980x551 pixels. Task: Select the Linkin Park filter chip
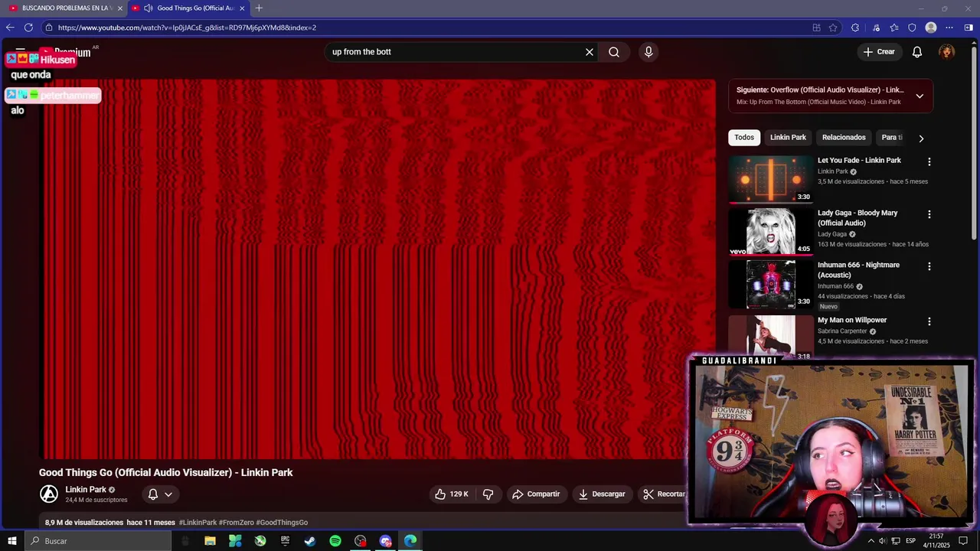(788, 138)
